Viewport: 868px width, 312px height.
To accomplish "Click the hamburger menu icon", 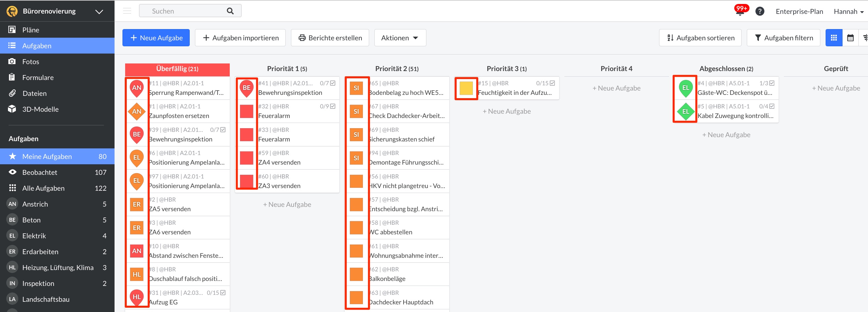I will [x=127, y=11].
